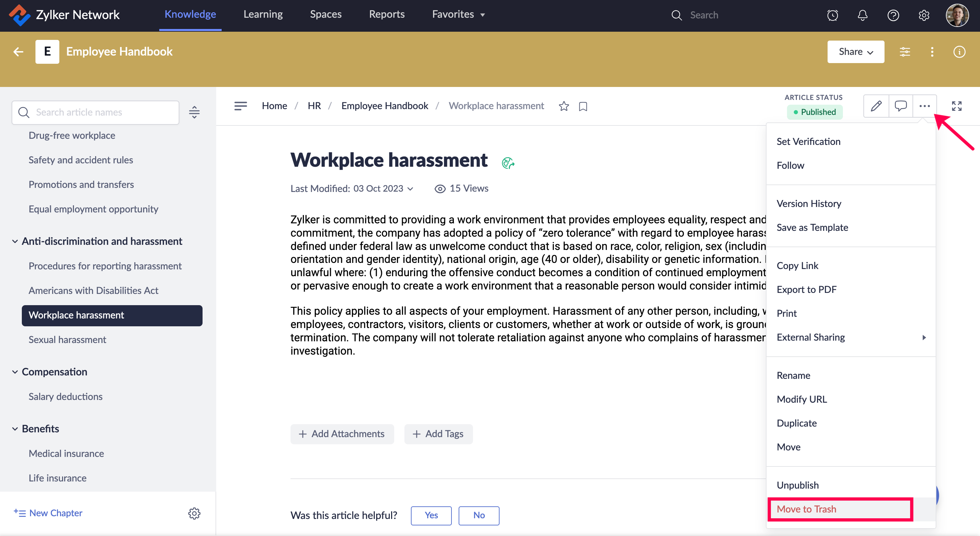Click Yes for article helpful

431,515
